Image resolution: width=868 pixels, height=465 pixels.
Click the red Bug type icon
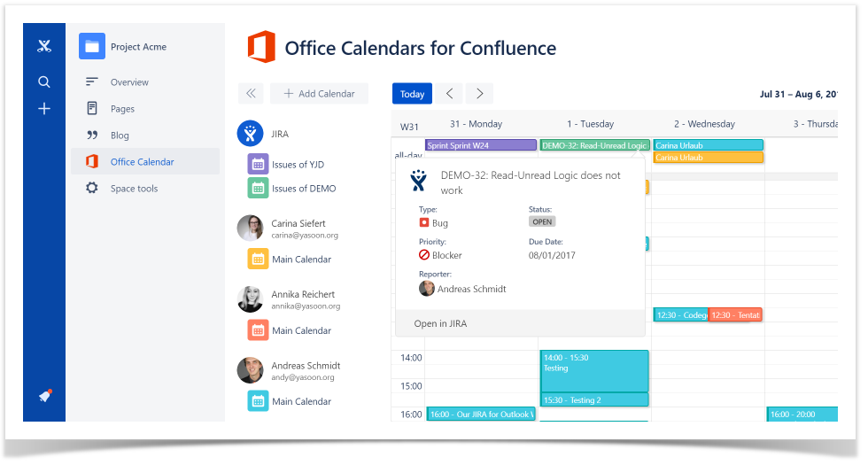[x=424, y=222]
